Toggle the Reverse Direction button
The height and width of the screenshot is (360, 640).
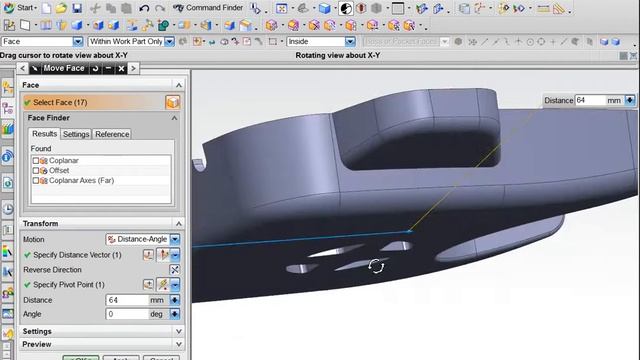174,270
